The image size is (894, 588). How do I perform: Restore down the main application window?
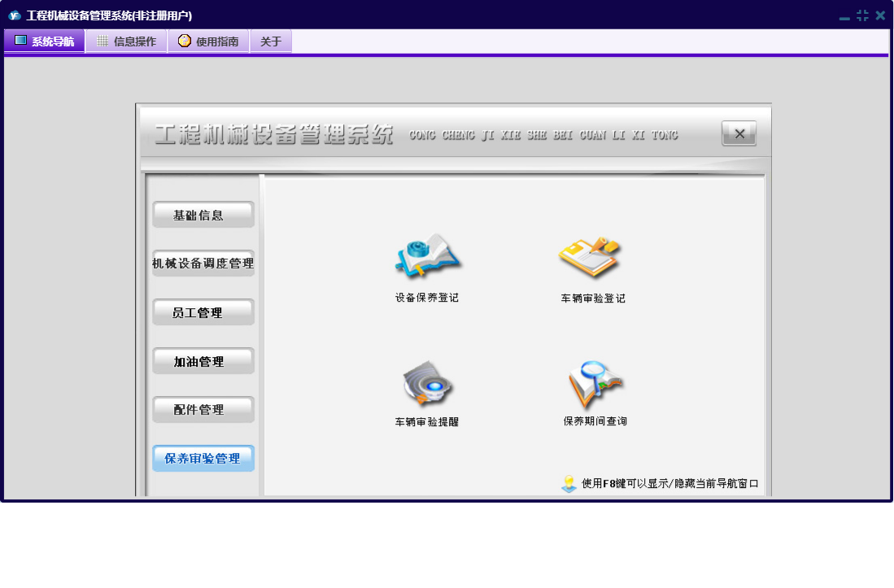point(862,15)
